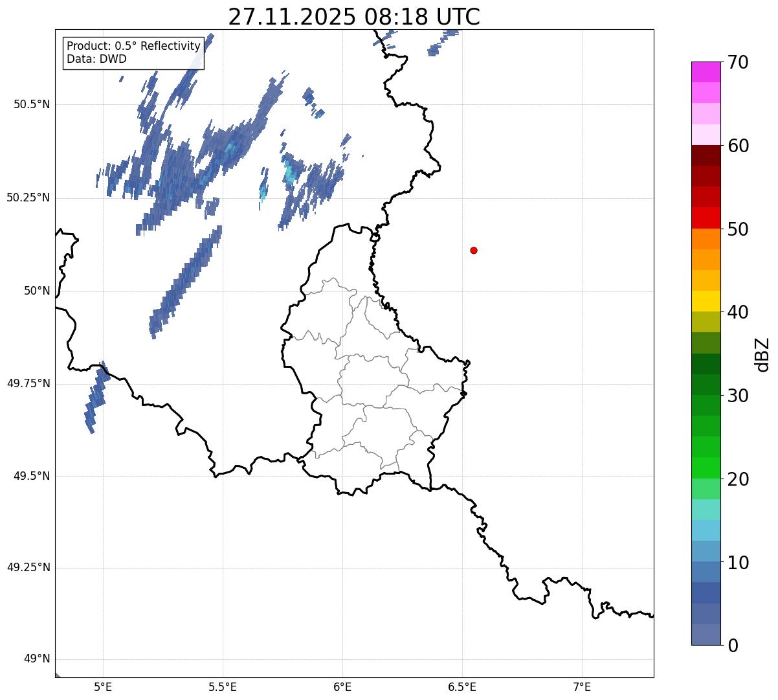Click the bright green colorbar swatch above 20
This screenshot has width=778, height=700.
tap(706, 468)
